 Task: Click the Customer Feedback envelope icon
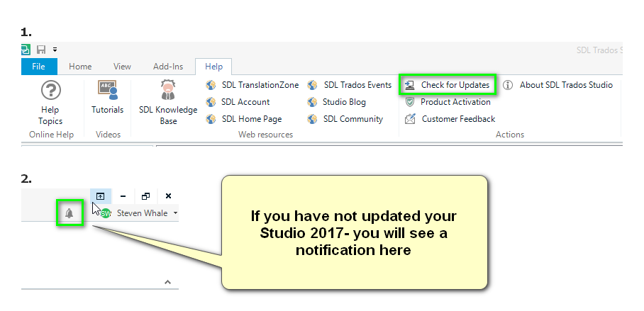point(410,119)
